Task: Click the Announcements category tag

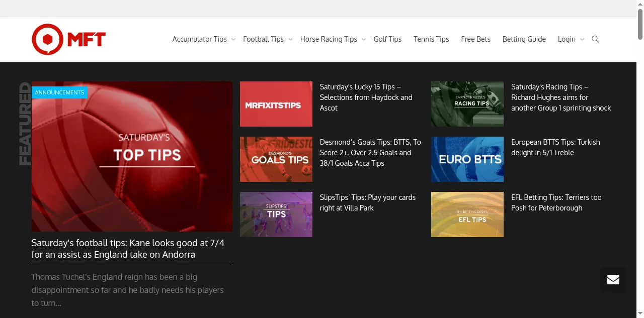Action: click(59, 92)
